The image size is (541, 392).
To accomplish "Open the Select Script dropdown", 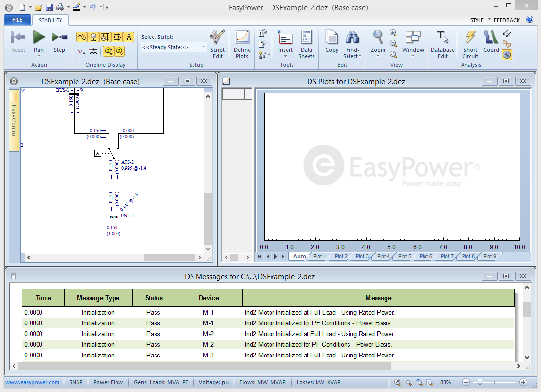I will (x=174, y=47).
